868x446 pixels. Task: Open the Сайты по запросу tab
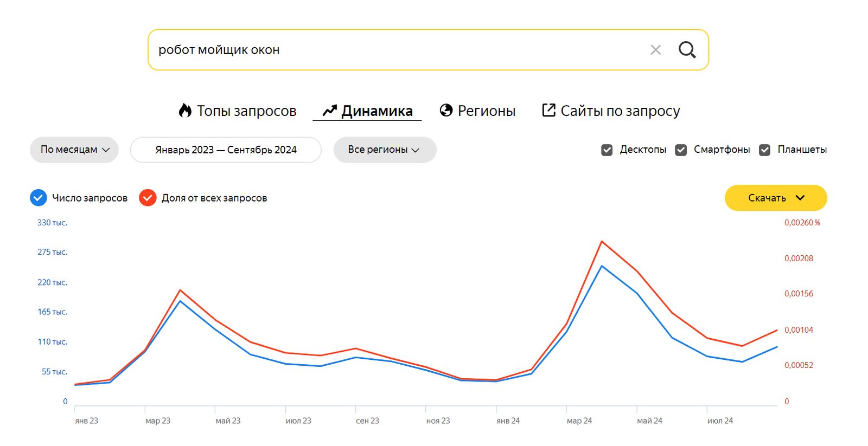tap(620, 111)
